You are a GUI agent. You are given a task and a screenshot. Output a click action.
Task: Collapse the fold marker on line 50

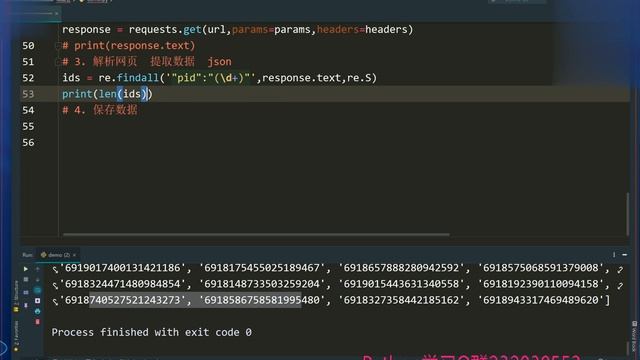[58, 46]
